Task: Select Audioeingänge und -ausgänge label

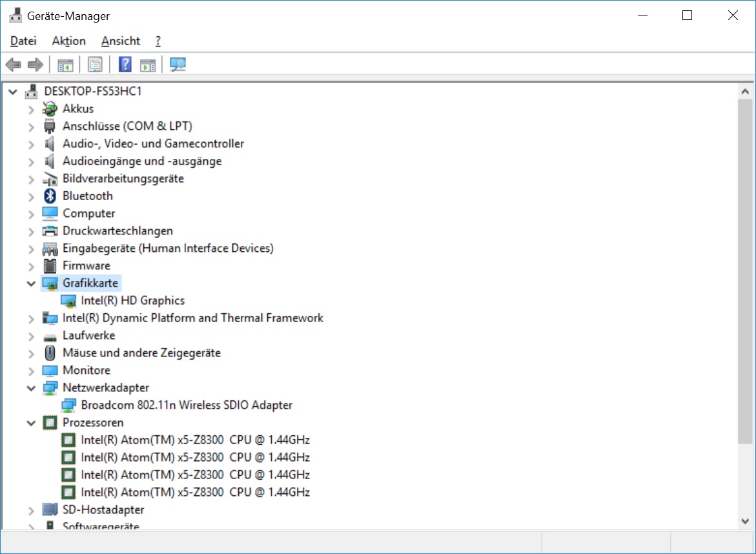Action: point(142,161)
